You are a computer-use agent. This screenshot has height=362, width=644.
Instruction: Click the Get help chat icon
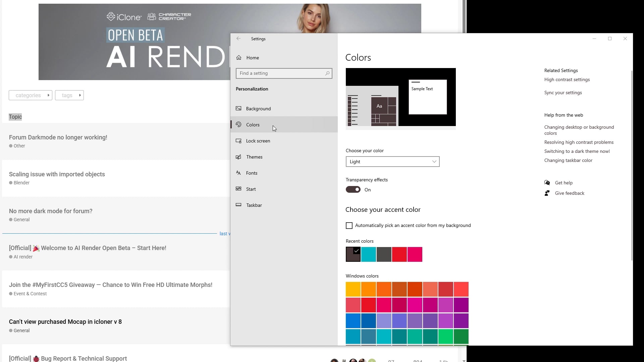tap(547, 183)
